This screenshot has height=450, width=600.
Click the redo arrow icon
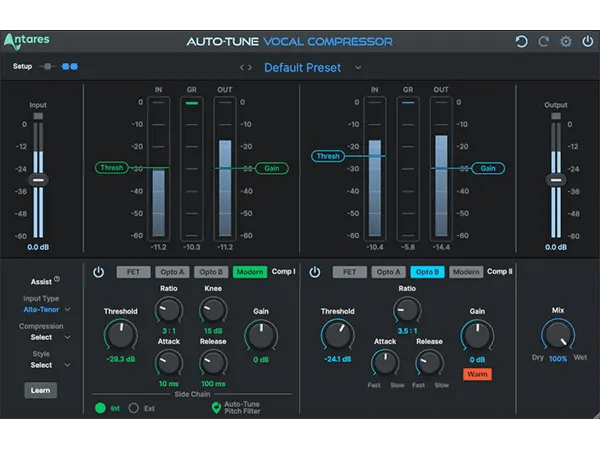coord(543,41)
